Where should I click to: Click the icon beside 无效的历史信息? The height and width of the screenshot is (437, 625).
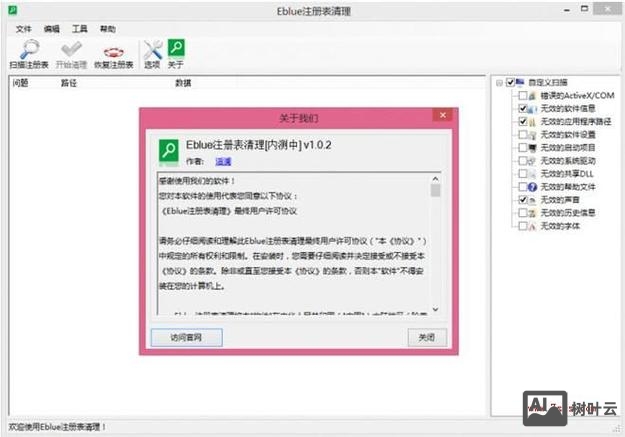532,213
